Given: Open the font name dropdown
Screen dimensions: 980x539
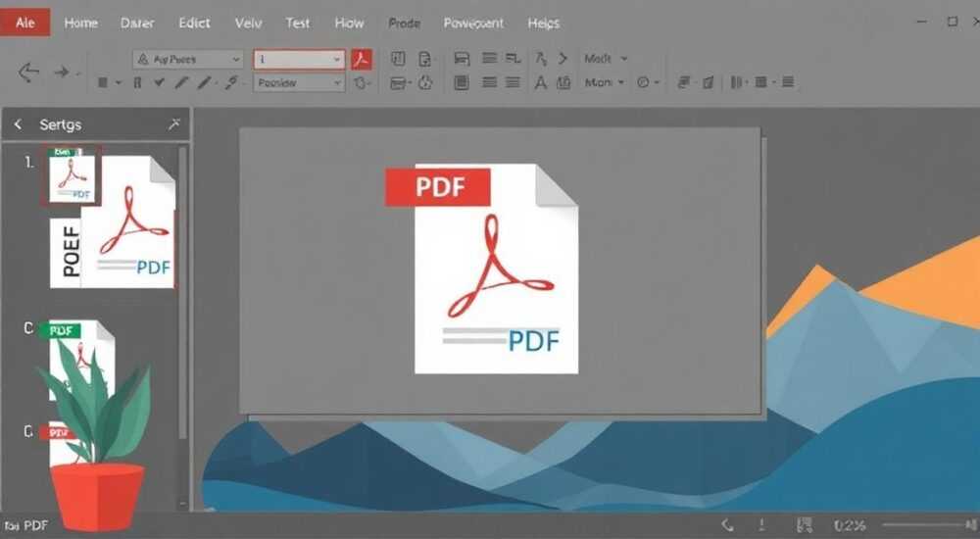Looking at the screenshot, I should (188, 60).
